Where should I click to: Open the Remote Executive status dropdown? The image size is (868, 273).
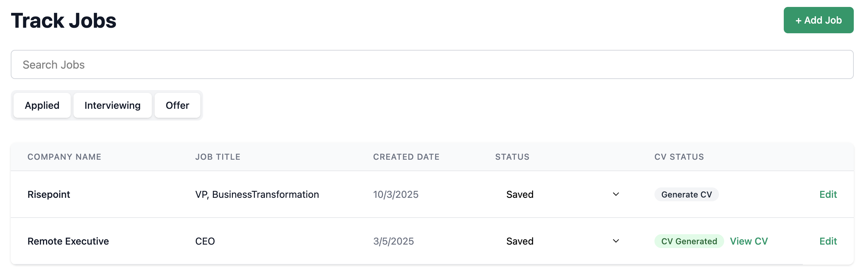coord(562,241)
